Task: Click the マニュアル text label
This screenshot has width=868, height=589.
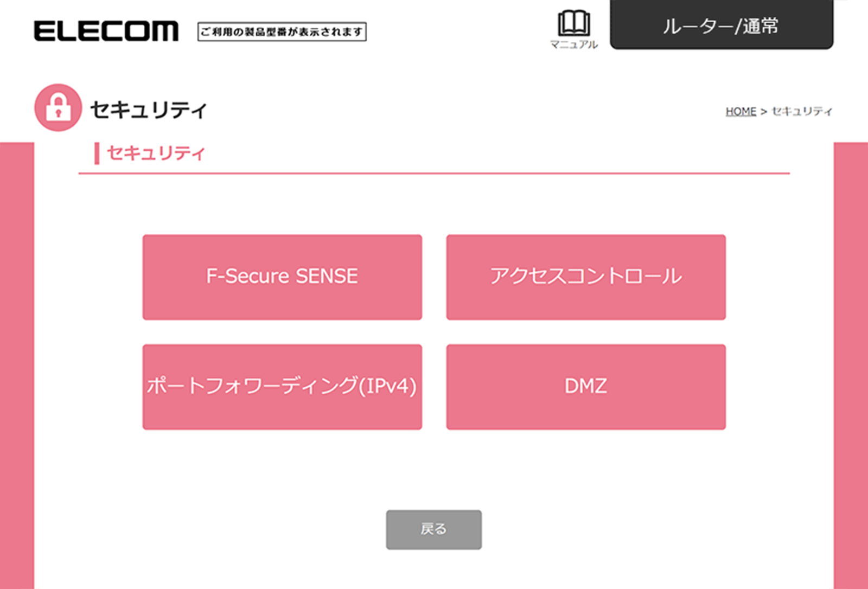Action: point(574,44)
